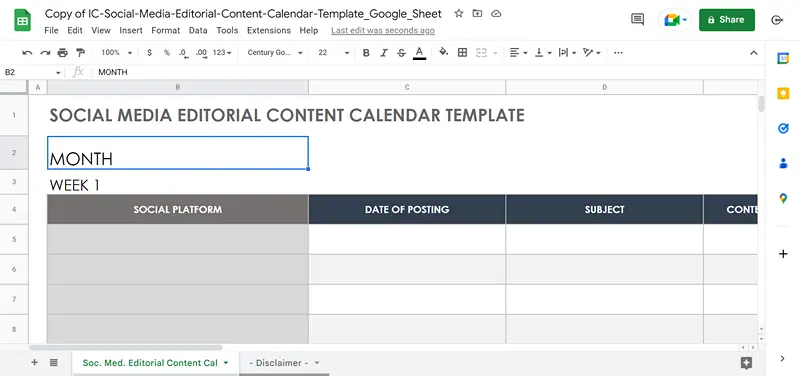Show the all sheets list
The image size is (800, 376).
click(x=54, y=363)
